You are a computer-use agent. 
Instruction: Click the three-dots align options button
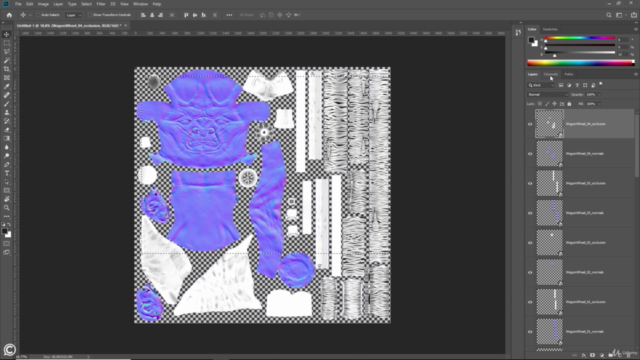coord(229,15)
